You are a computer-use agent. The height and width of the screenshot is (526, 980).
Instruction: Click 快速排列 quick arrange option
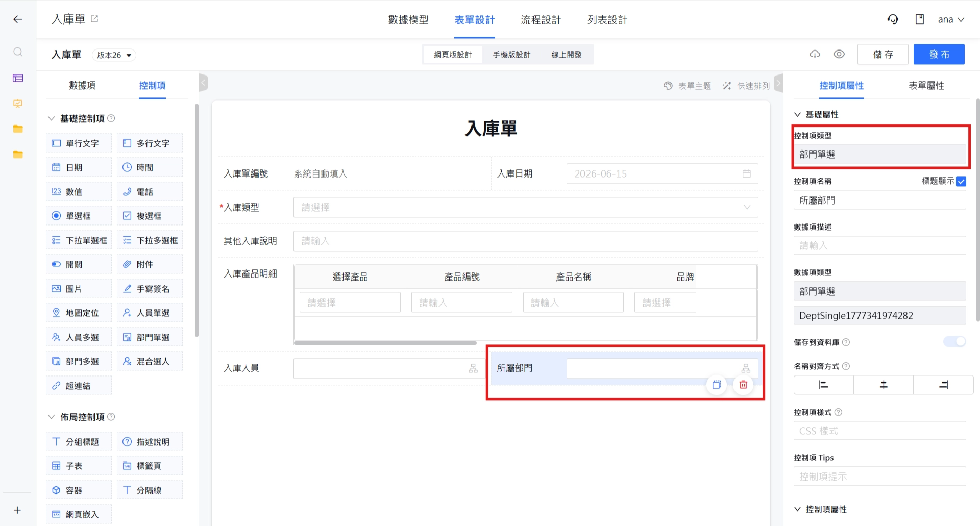pyautogui.click(x=746, y=86)
